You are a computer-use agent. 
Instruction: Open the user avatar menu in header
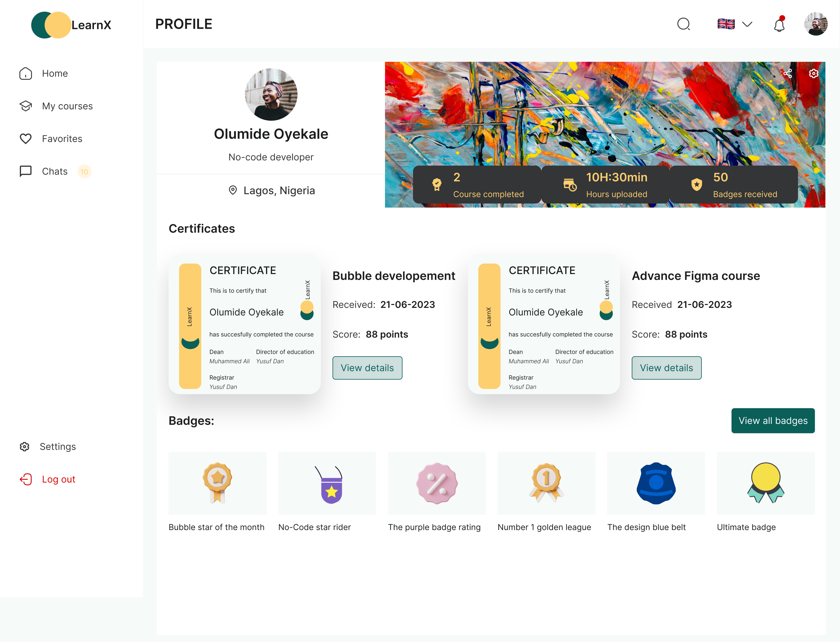(816, 24)
